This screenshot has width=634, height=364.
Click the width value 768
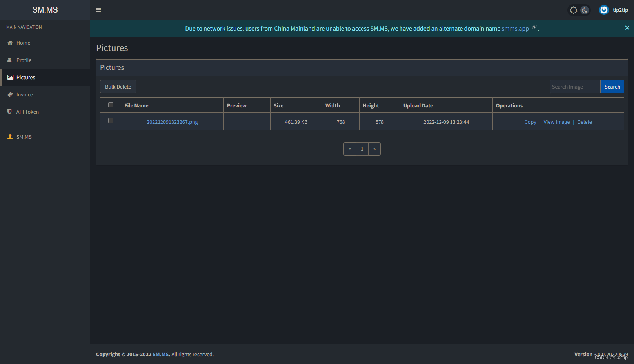click(341, 122)
